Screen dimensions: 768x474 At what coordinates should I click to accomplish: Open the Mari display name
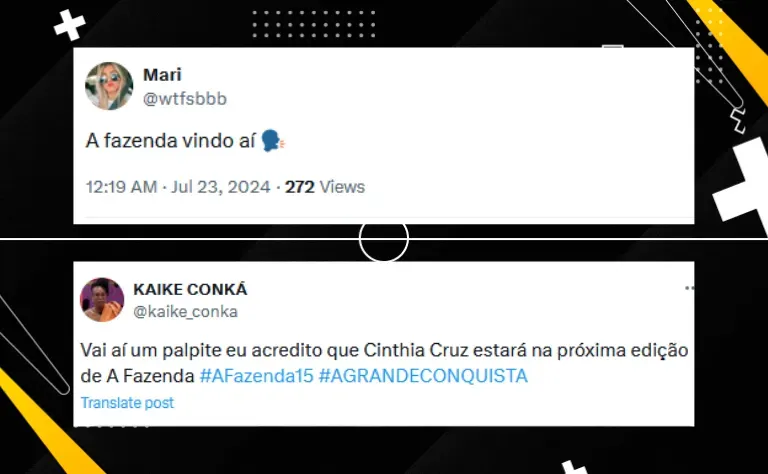162,75
